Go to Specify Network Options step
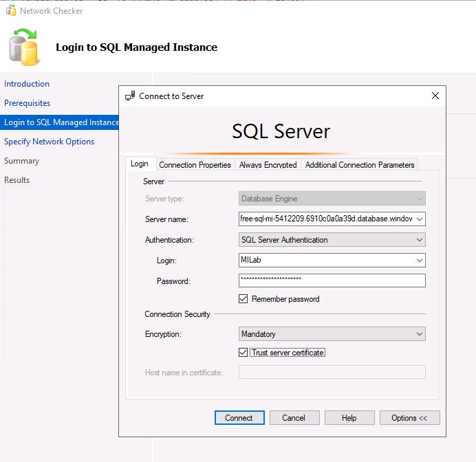476x462 pixels. click(49, 142)
